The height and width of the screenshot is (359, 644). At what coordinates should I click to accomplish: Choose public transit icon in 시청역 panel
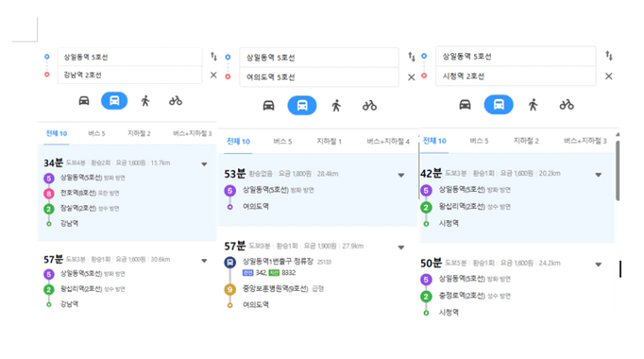(x=499, y=104)
